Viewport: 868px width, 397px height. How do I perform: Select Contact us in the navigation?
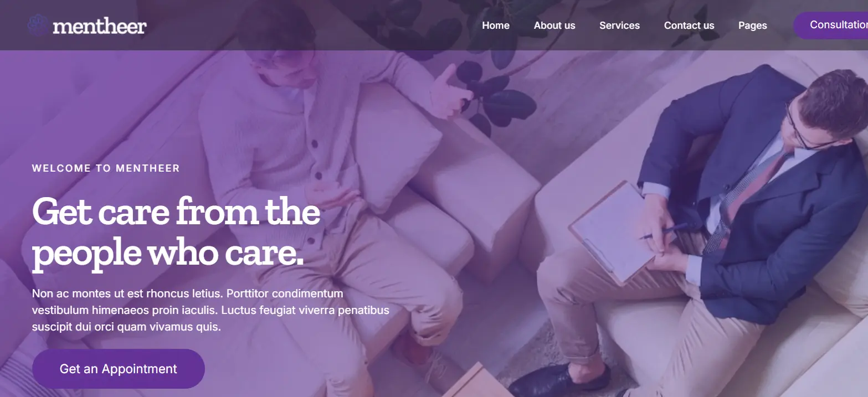689,25
